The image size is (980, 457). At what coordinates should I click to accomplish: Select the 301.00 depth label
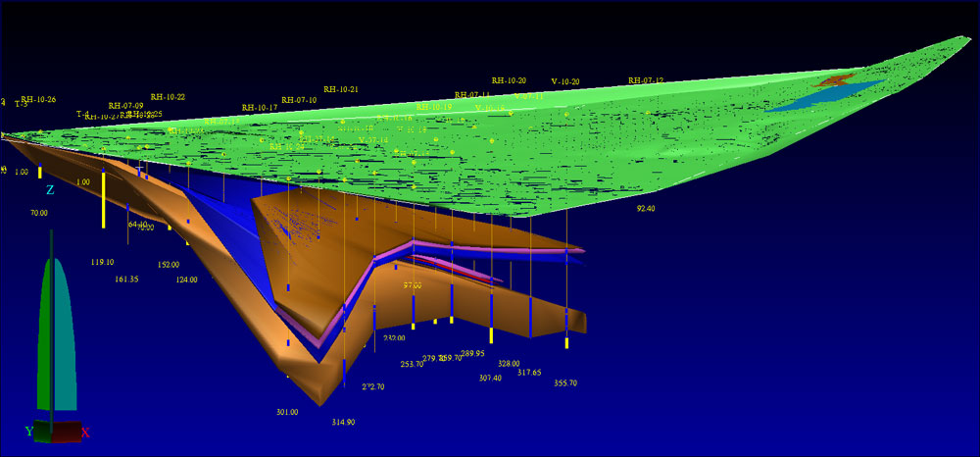click(x=286, y=412)
